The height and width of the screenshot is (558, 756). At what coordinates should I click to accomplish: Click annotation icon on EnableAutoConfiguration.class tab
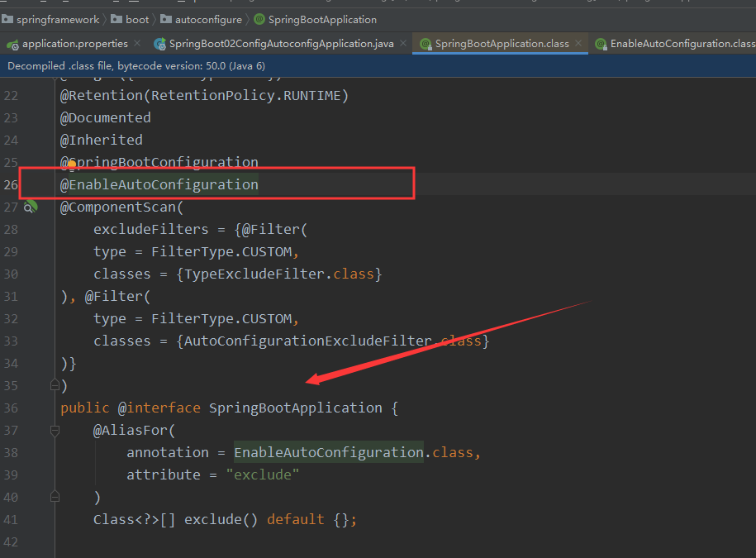coord(601,45)
